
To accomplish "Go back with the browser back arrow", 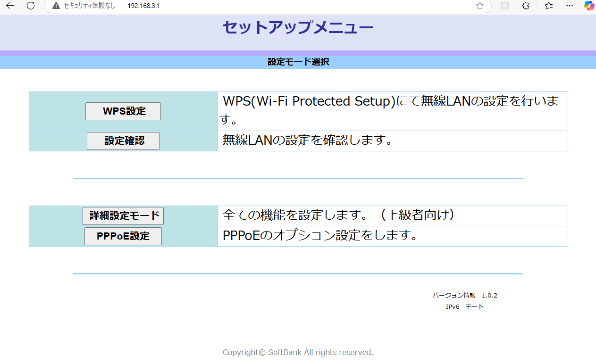I will 10,6.
